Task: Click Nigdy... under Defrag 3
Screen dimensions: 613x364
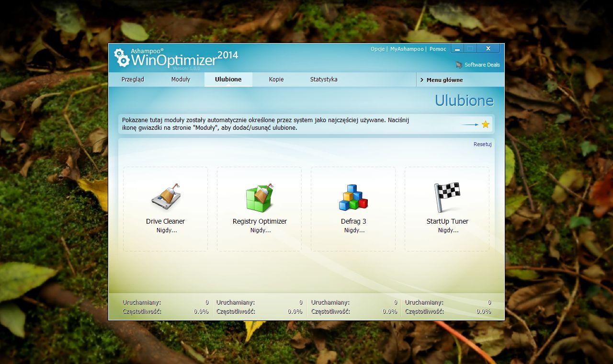Action: click(x=354, y=230)
